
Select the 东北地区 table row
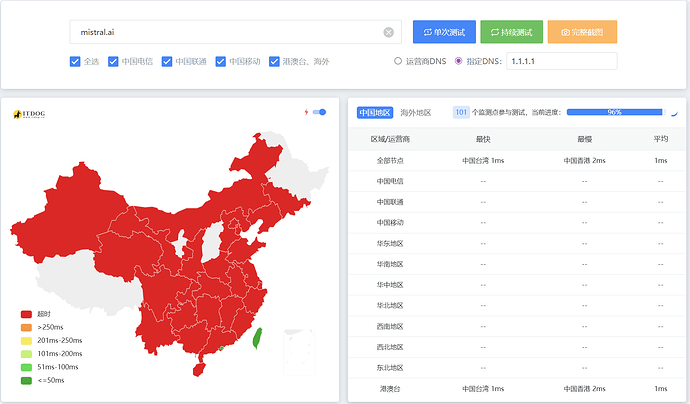point(517,368)
